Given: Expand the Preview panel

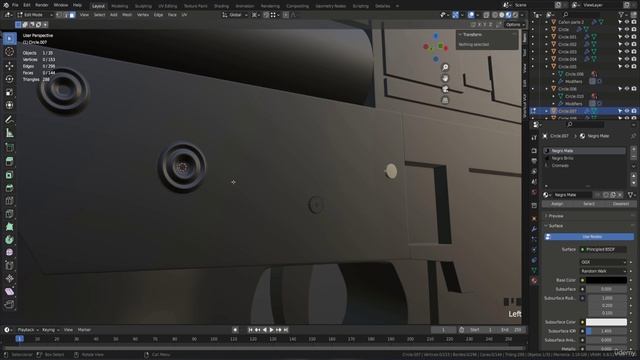Looking at the screenshot, I should (556, 216).
